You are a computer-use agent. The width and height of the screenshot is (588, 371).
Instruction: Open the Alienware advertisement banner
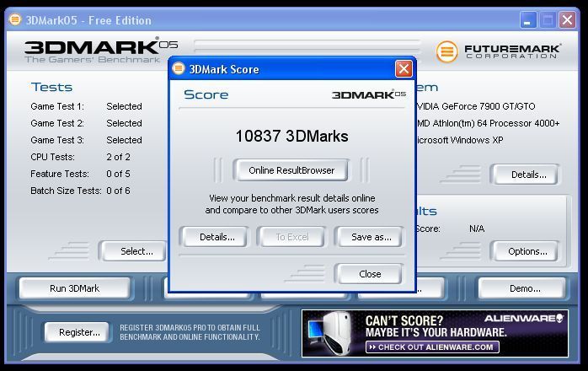tap(435, 333)
